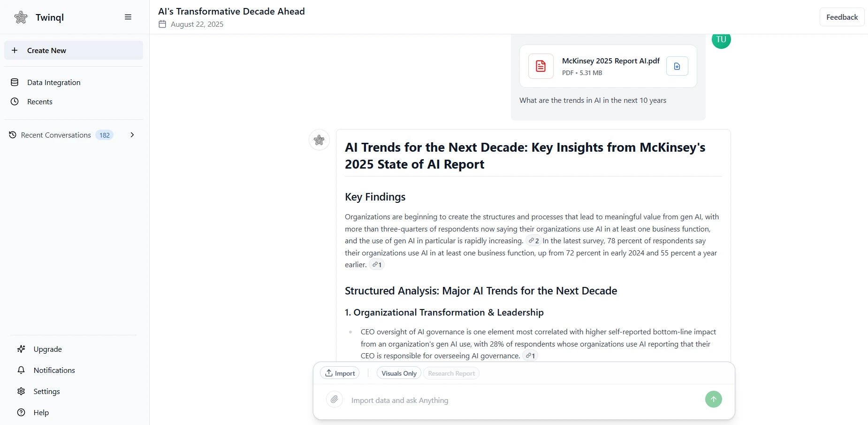Screen dimensions: 868x425
Task: Open Help via the question mark icon
Action: (21, 412)
